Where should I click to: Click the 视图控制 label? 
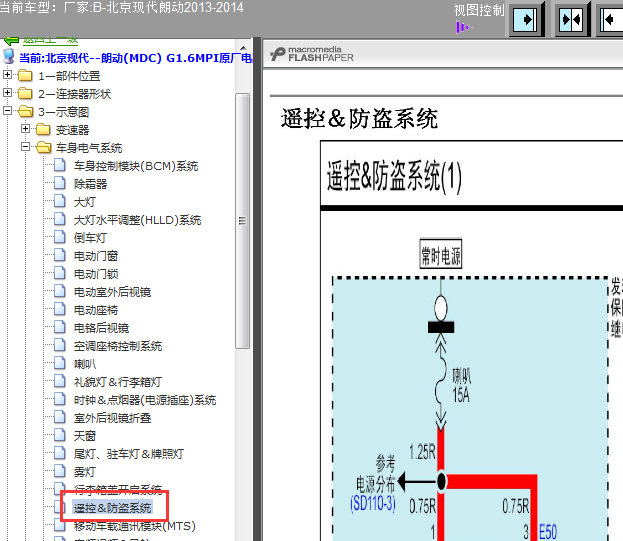[x=479, y=10]
